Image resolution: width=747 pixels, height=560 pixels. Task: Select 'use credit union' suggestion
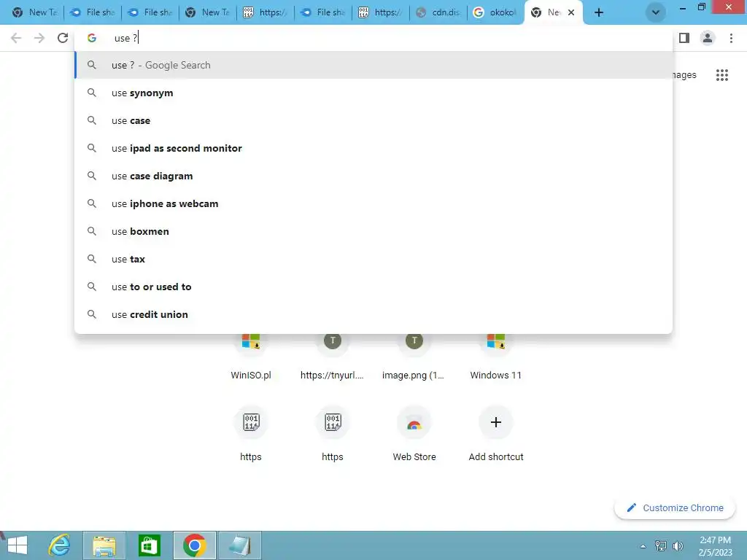click(x=373, y=314)
